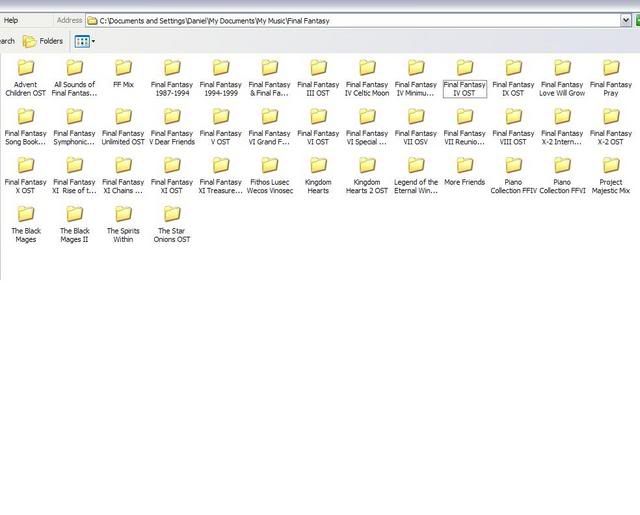
Task: Open Final Fantasy 1987-1994 folder
Action: coord(172,78)
